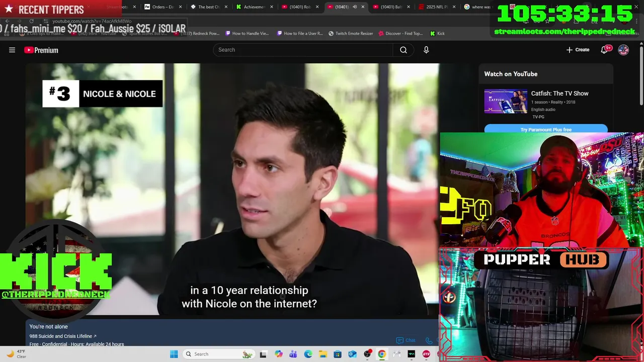Click the 'You're not alone' heading
The width and height of the screenshot is (644, 362).
[x=48, y=327]
